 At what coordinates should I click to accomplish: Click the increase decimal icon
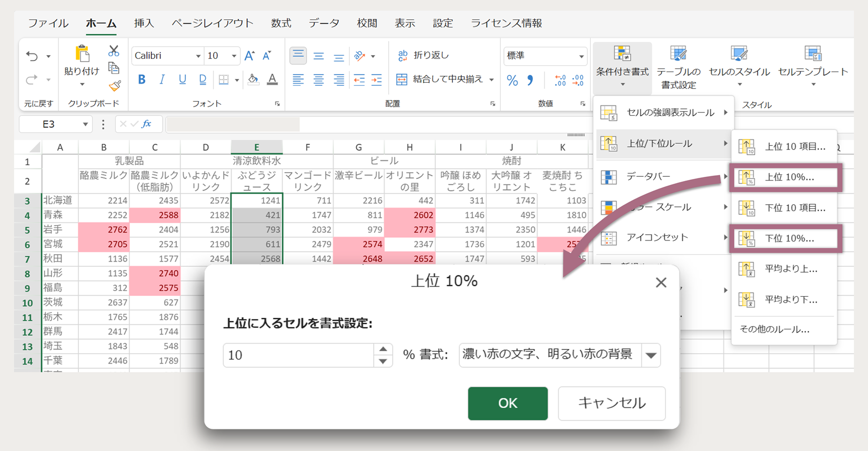(x=560, y=80)
